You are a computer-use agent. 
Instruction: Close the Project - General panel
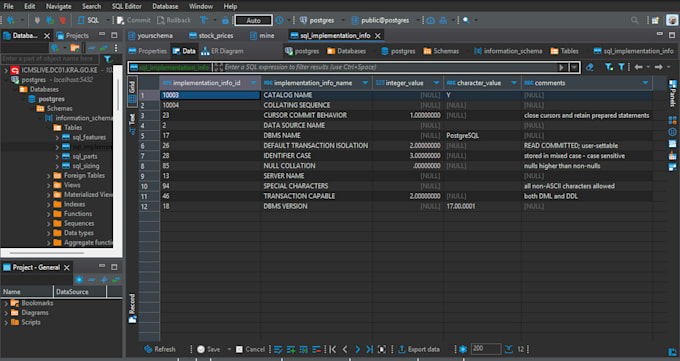coord(66,268)
